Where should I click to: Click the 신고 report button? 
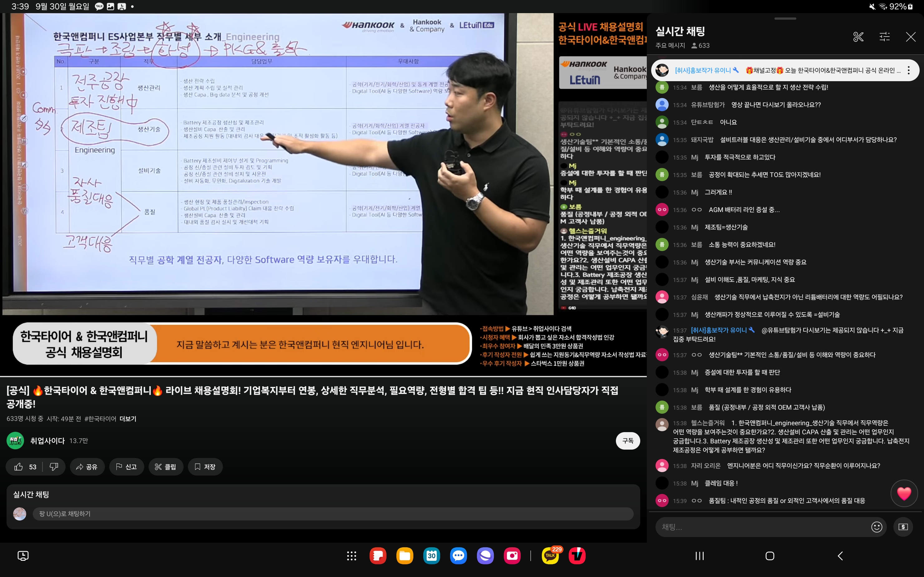tap(127, 467)
